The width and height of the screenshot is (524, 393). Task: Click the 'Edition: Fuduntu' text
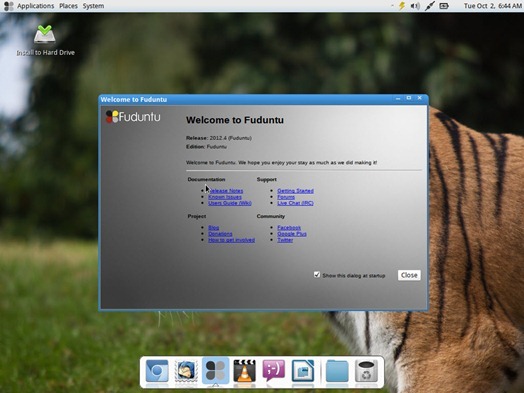click(x=206, y=147)
